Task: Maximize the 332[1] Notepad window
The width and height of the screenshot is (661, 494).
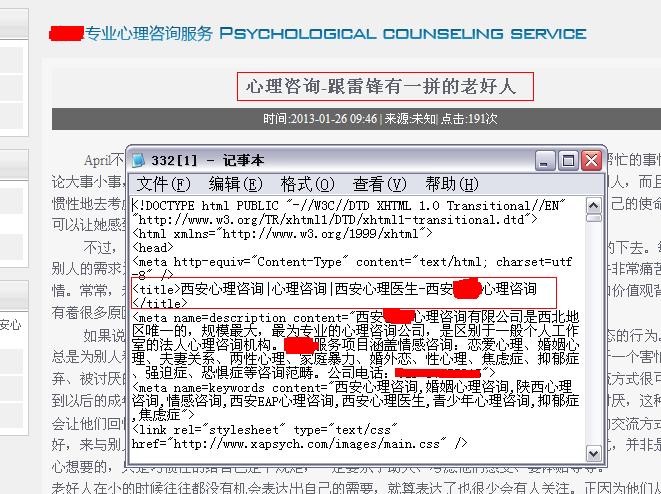Action: coord(568,160)
